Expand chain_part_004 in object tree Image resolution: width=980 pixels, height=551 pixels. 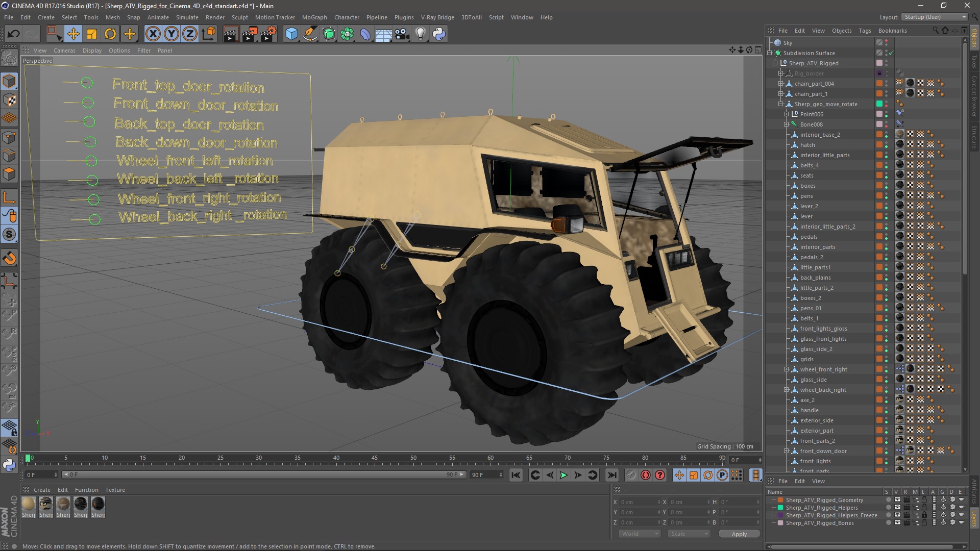coord(781,84)
